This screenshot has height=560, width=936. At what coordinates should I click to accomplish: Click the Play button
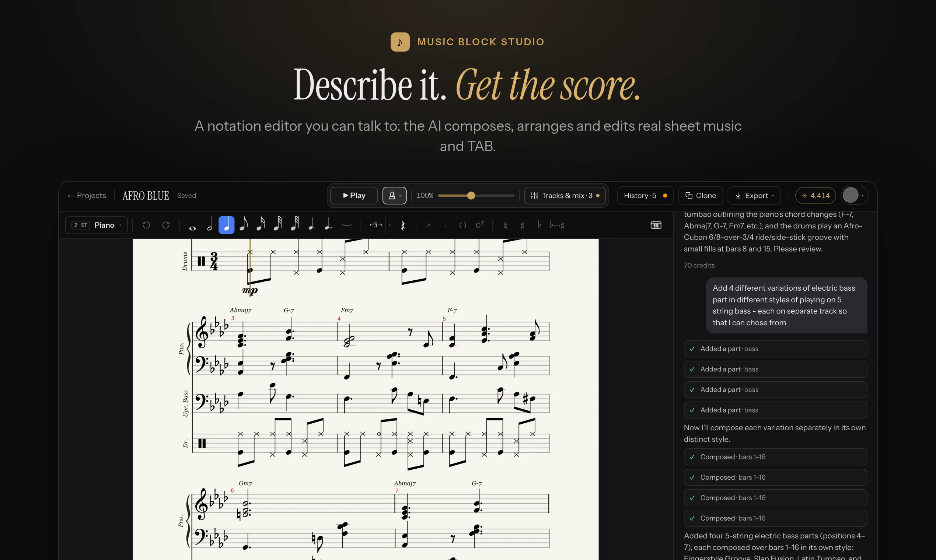pyautogui.click(x=354, y=196)
